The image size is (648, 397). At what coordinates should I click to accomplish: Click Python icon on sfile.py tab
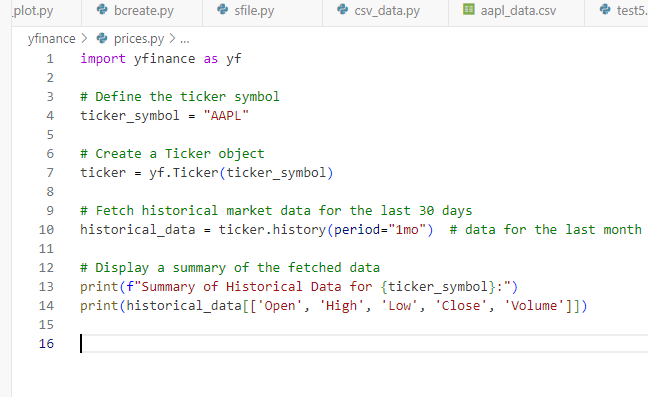pyautogui.click(x=223, y=10)
